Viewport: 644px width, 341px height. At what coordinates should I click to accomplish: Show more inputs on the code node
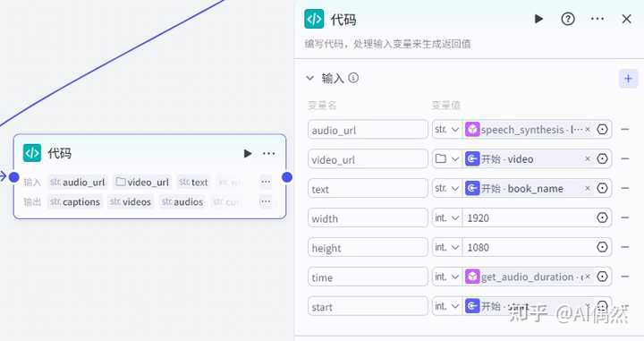click(x=266, y=182)
